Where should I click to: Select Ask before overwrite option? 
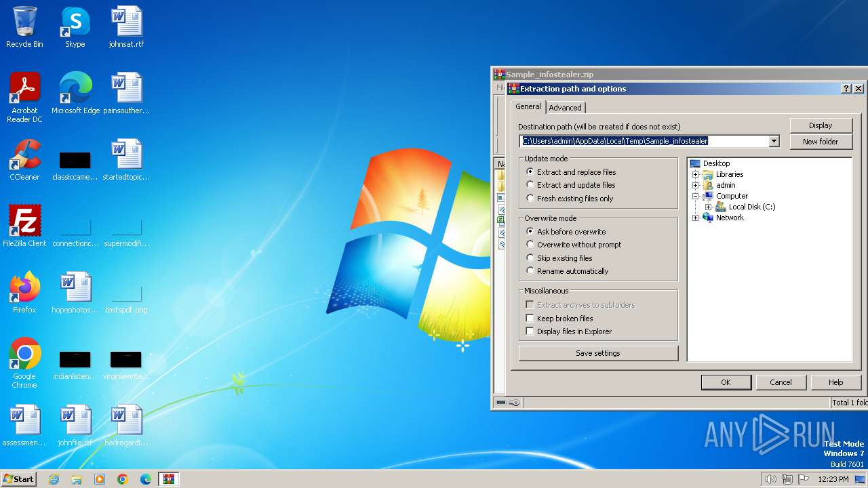coord(566,232)
